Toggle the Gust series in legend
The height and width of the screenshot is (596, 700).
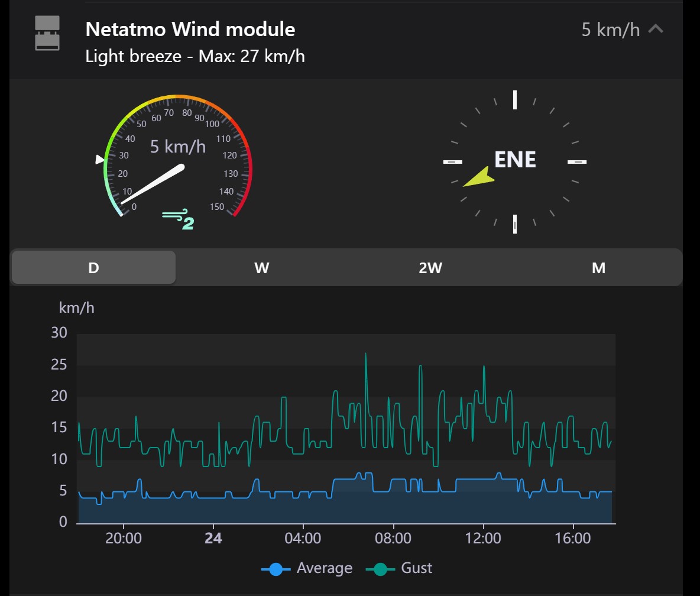coord(398,568)
